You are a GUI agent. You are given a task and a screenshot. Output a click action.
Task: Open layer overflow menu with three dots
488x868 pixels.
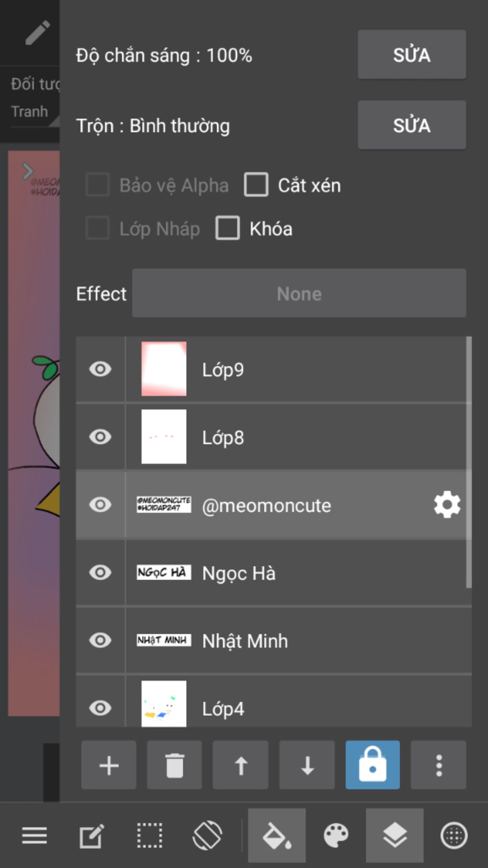[439, 765]
